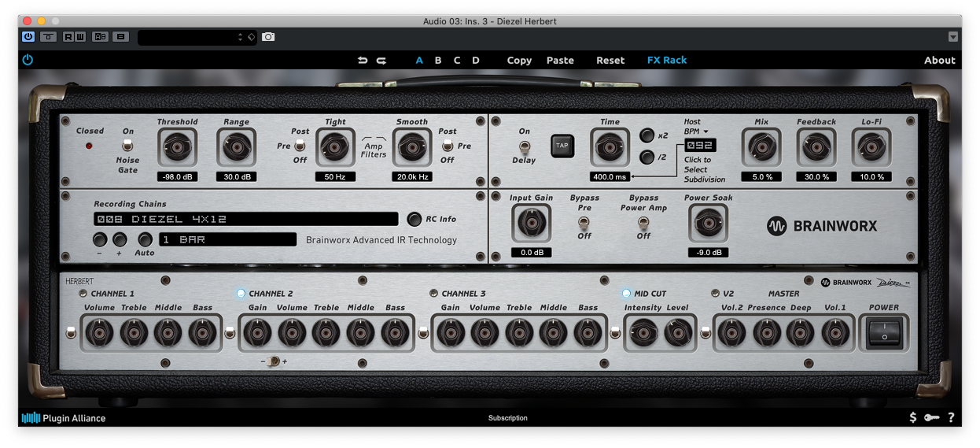Click the Tight filter knob

(335, 147)
